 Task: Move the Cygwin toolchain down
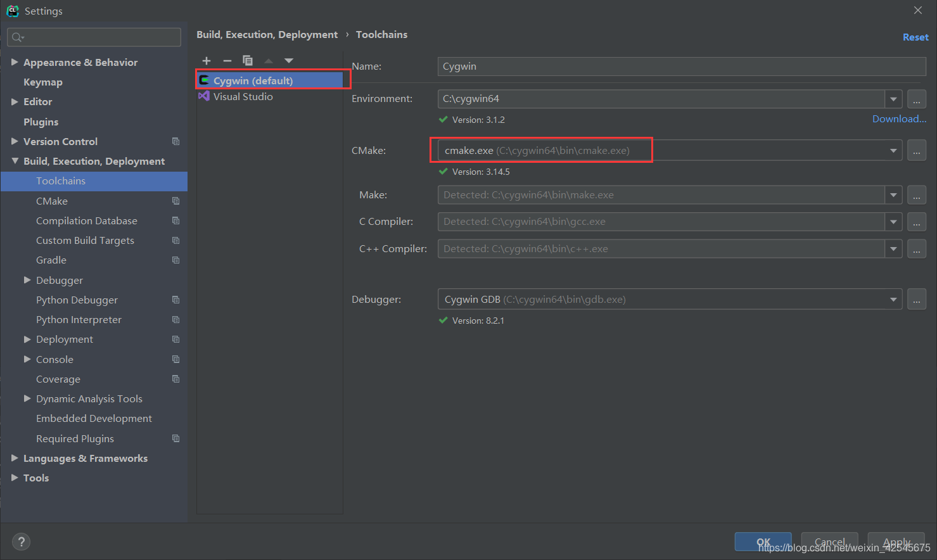click(288, 60)
